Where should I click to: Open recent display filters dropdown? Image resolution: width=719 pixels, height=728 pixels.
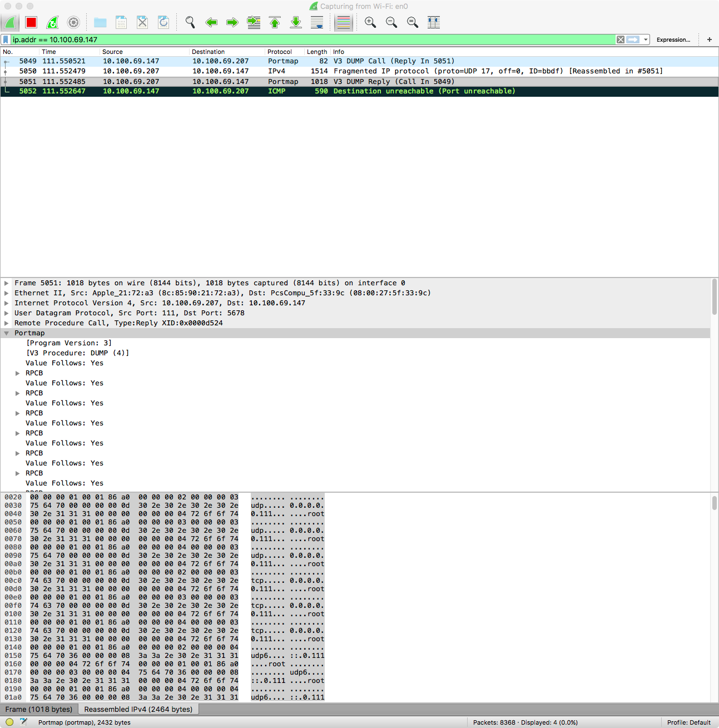pos(646,39)
